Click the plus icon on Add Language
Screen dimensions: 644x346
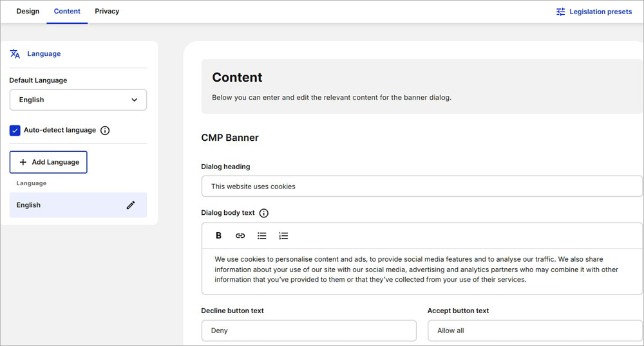[x=23, y=162]
